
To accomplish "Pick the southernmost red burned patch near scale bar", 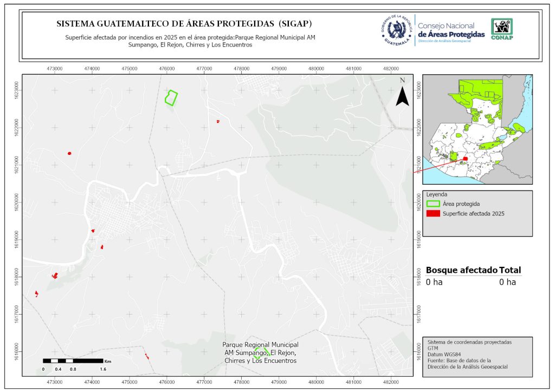I will click(x=146, y=356).
